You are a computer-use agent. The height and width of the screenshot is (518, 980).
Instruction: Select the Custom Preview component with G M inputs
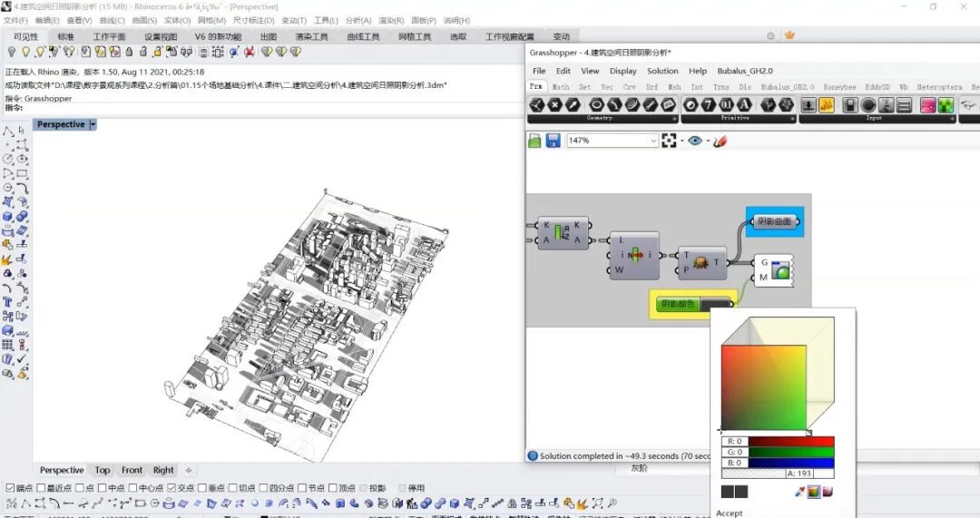774,270
